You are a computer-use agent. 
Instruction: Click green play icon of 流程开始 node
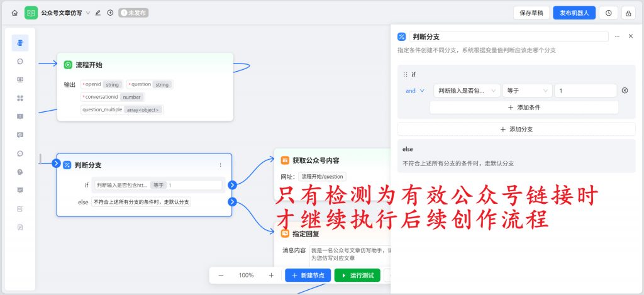click(x=68, y=65)
